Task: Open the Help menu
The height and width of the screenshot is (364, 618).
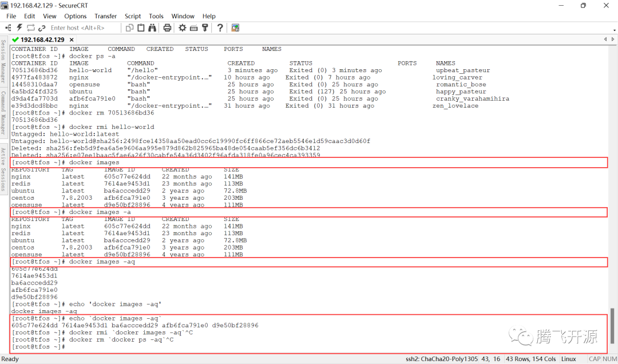Action: pyautogui.click(x=209, y=16)
